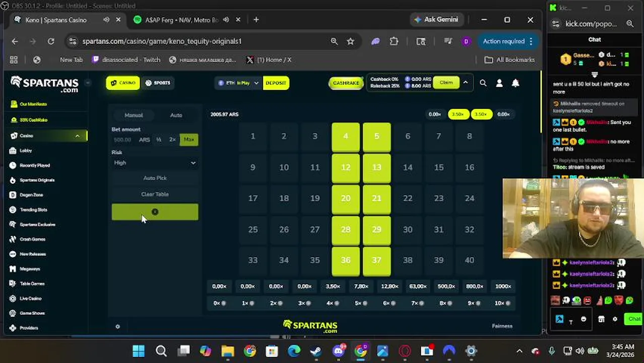The width and height of the screenshot is (644, 363).
Task: Mute the Keno Spartans Casino tab
Action: [106, 20]
